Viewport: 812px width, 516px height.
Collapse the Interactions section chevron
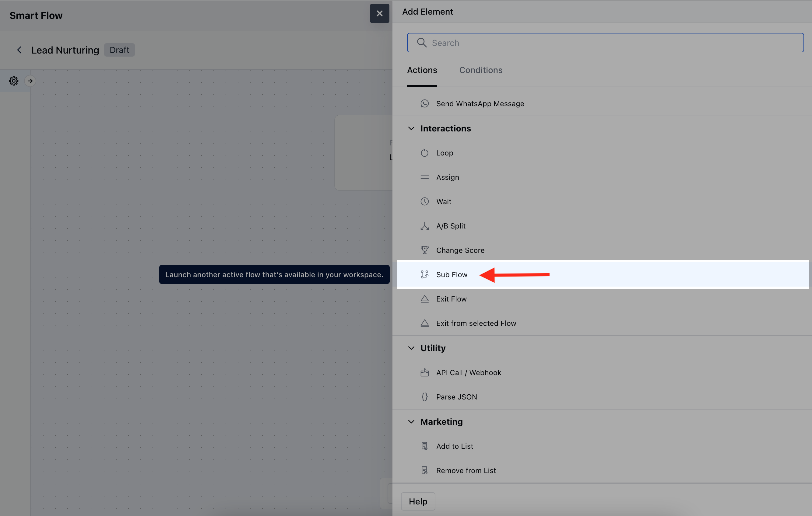click(x=411, y=128)
